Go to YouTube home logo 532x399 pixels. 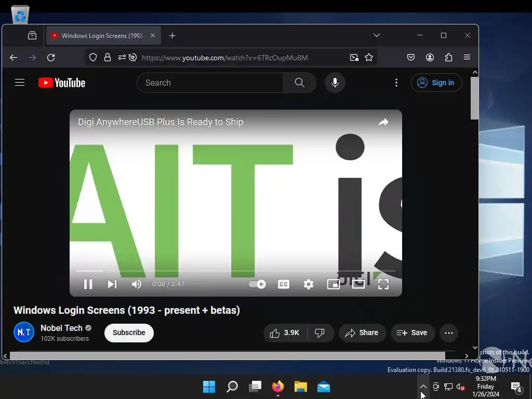click(x=62, y=83)
